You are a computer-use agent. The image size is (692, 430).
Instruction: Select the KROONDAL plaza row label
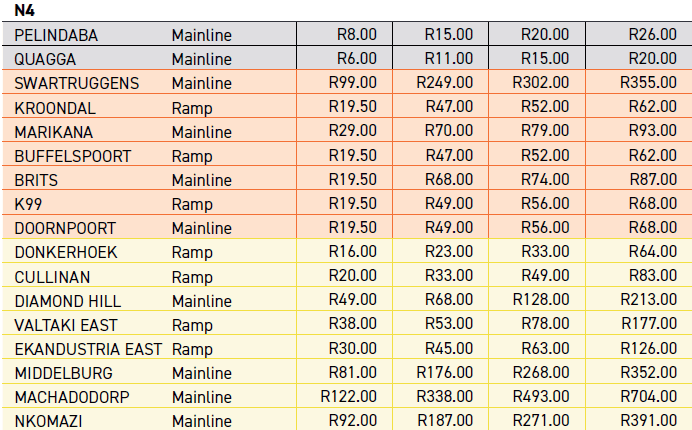56,107
